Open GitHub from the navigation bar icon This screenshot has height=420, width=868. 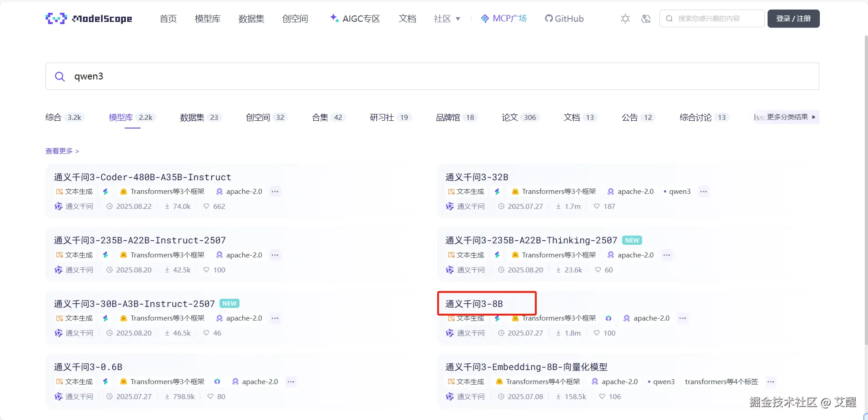click(x=549, y=19)
